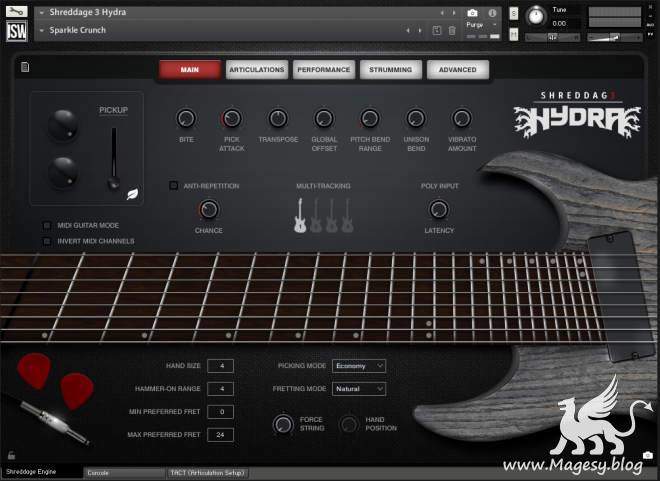The image size is (660, 481).
Task: Click the camera snapshot icon in header
Action: [472, 13]
